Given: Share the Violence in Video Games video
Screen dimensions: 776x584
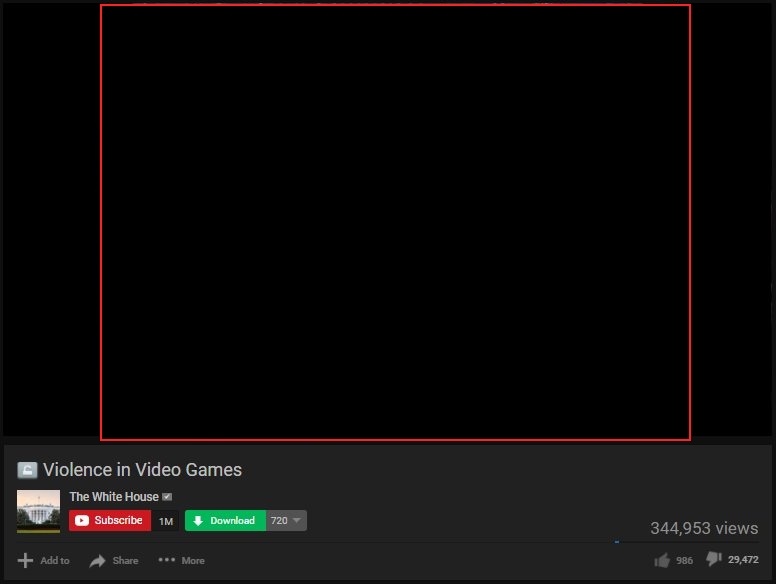Looking at the screenshot, I should tap(114, 560).
